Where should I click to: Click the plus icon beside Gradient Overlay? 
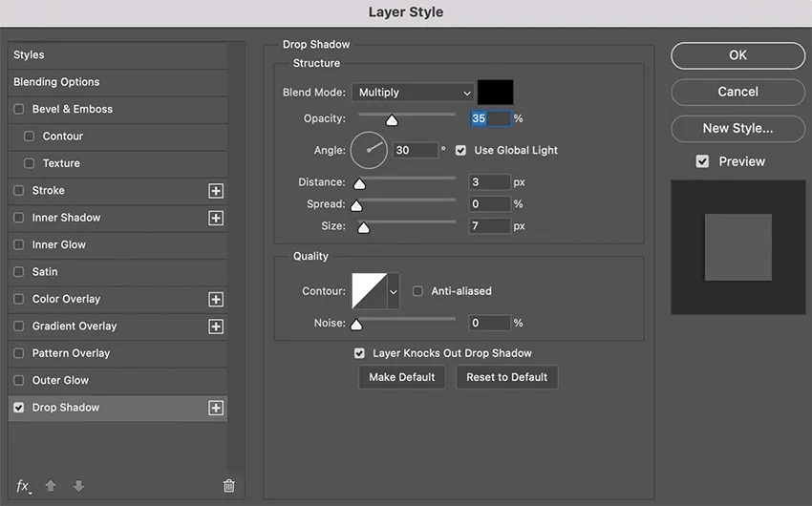click(x=216, y=327)
